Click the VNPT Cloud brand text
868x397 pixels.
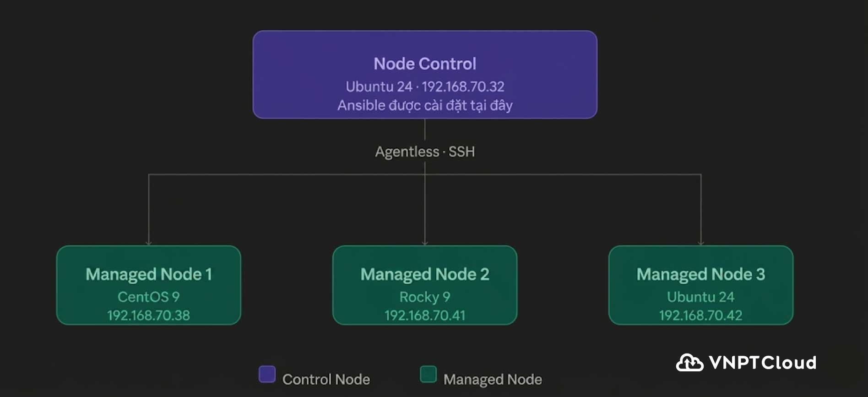coord(763,363)
